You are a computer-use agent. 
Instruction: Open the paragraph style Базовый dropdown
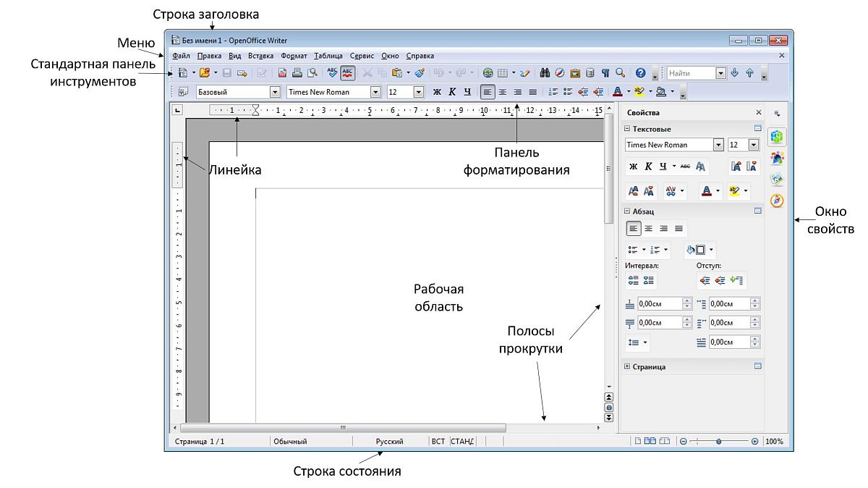tap(275, 92)
